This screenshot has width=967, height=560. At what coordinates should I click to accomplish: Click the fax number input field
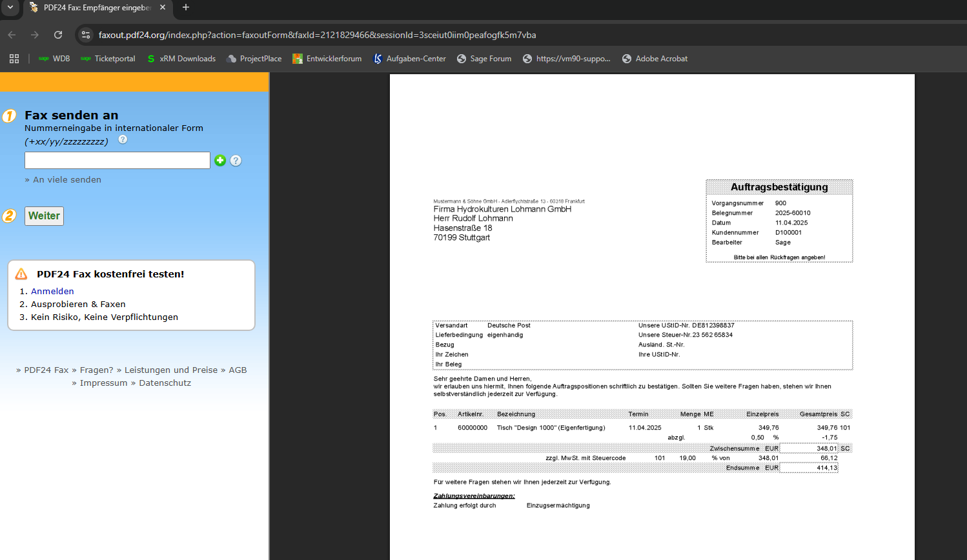117,161
